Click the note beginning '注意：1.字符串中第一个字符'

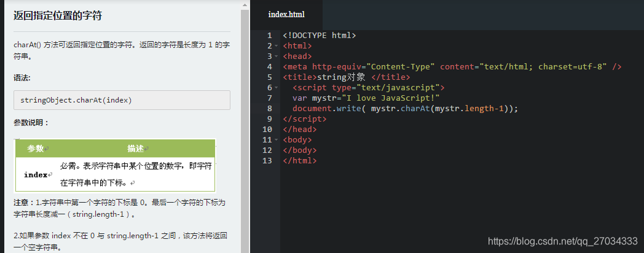tap(119, 208)
